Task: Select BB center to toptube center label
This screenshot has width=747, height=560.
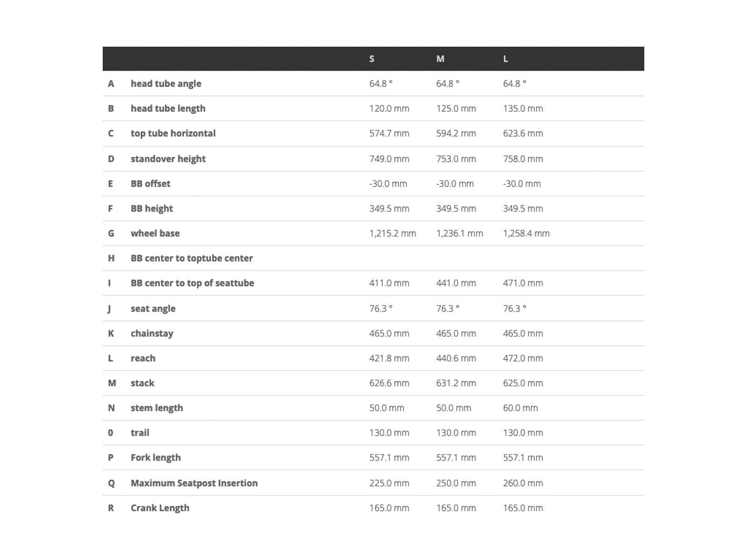Action: [191, 258]
